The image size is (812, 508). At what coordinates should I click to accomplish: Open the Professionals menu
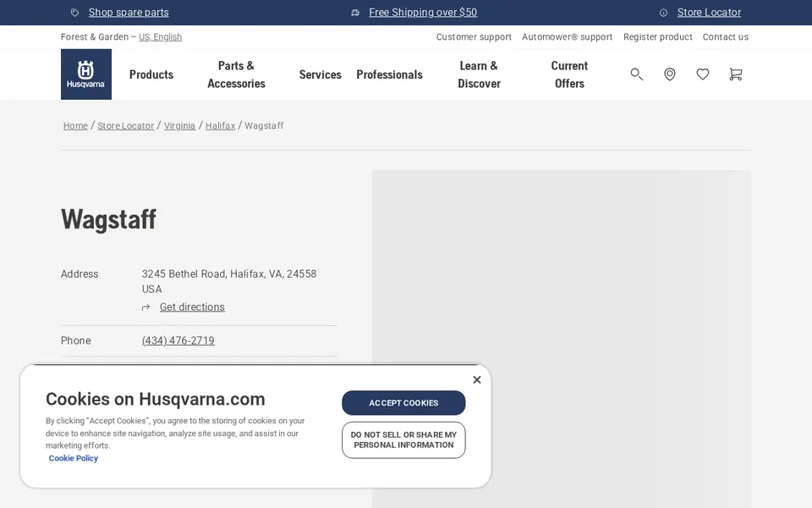[x=389, y=75]
